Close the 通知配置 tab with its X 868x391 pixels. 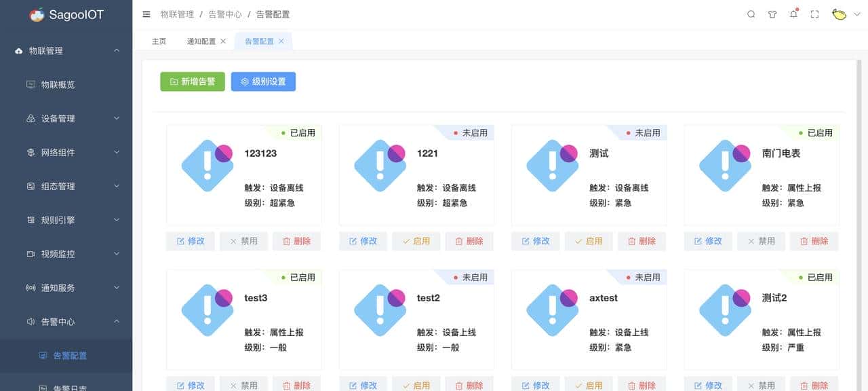[224, 41]
